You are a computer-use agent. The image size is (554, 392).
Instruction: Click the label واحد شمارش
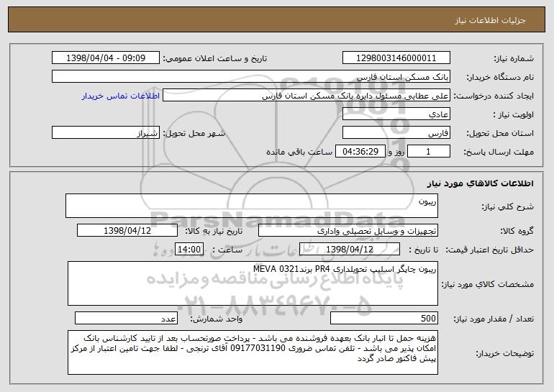(217, 319)
